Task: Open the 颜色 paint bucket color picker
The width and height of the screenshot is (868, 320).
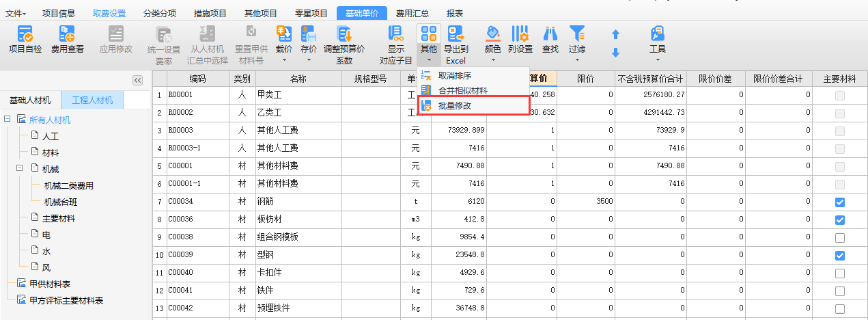Action: [x=492, y=34]
